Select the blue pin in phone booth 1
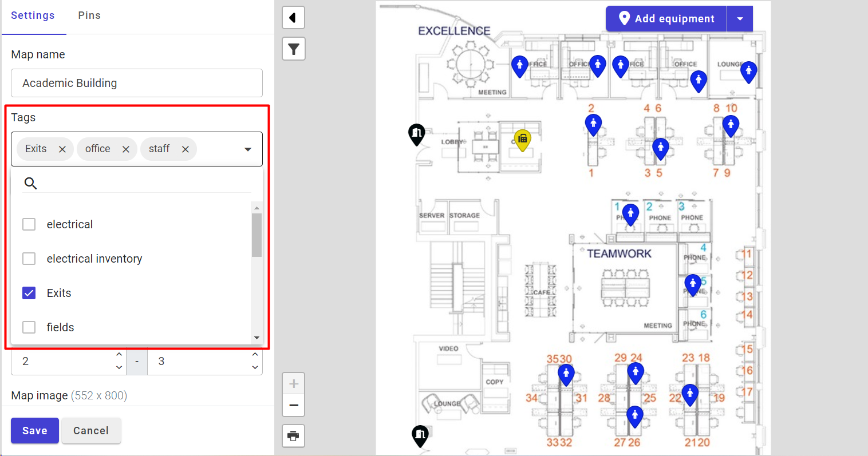 (x=630, y=215)
